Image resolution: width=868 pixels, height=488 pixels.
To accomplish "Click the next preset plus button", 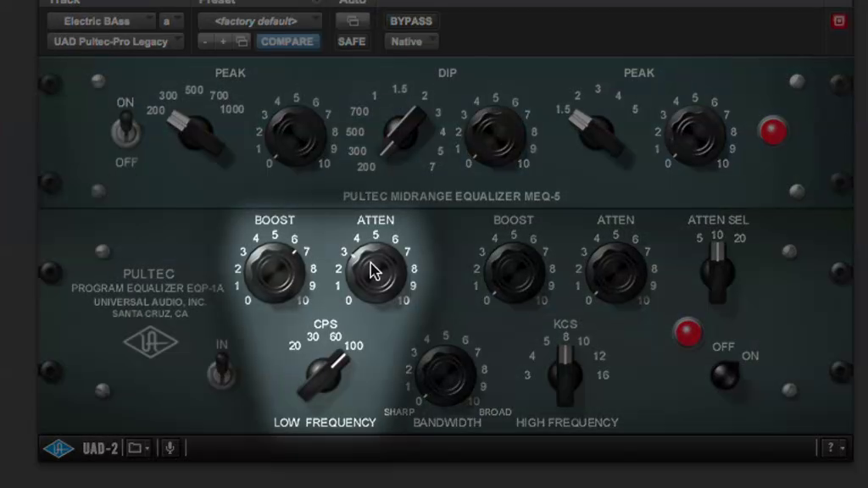I will click(223, 42).
